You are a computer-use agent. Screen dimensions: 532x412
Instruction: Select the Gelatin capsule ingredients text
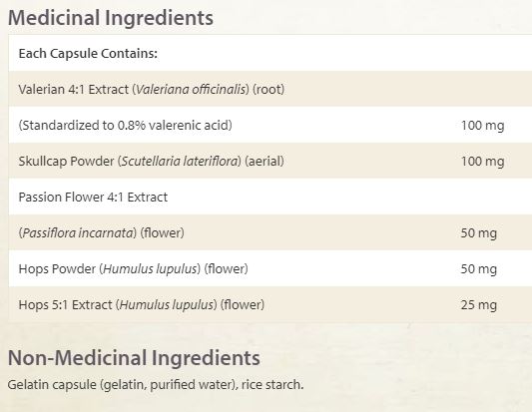(x=156, y=385)
